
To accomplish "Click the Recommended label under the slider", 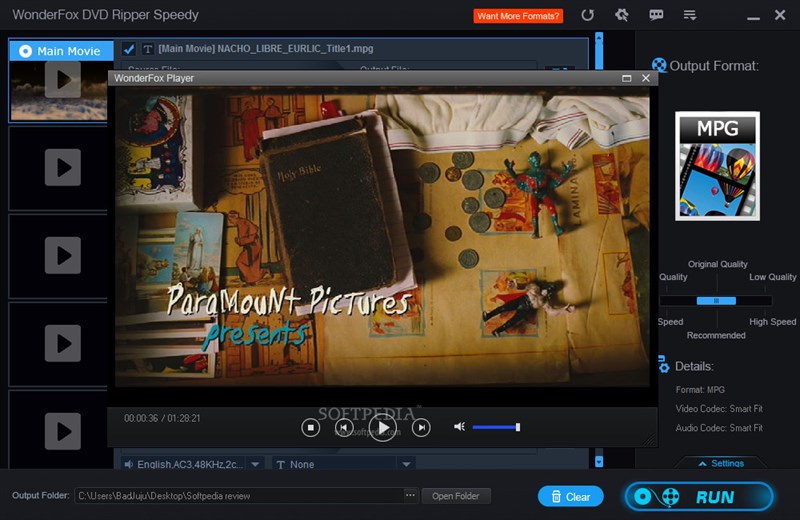I will [716, 335].
